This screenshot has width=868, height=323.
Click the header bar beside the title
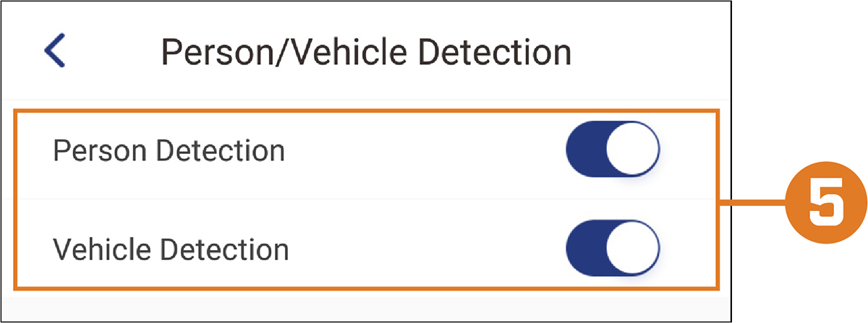[651, 52]
